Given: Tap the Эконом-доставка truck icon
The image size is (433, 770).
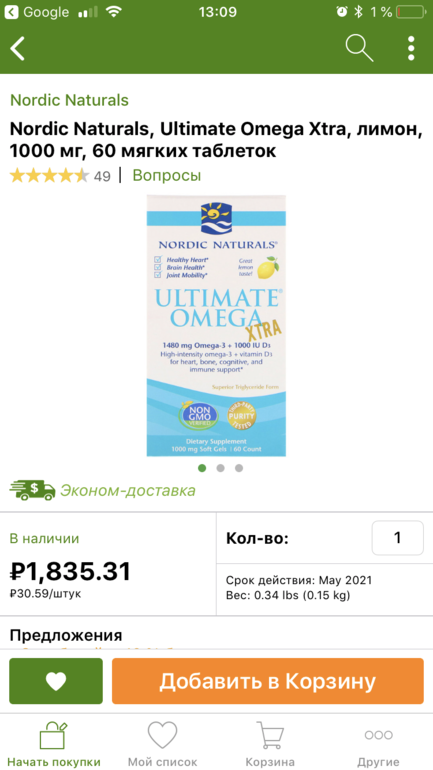Looking at the screenshot, I should tap(32, 490).
